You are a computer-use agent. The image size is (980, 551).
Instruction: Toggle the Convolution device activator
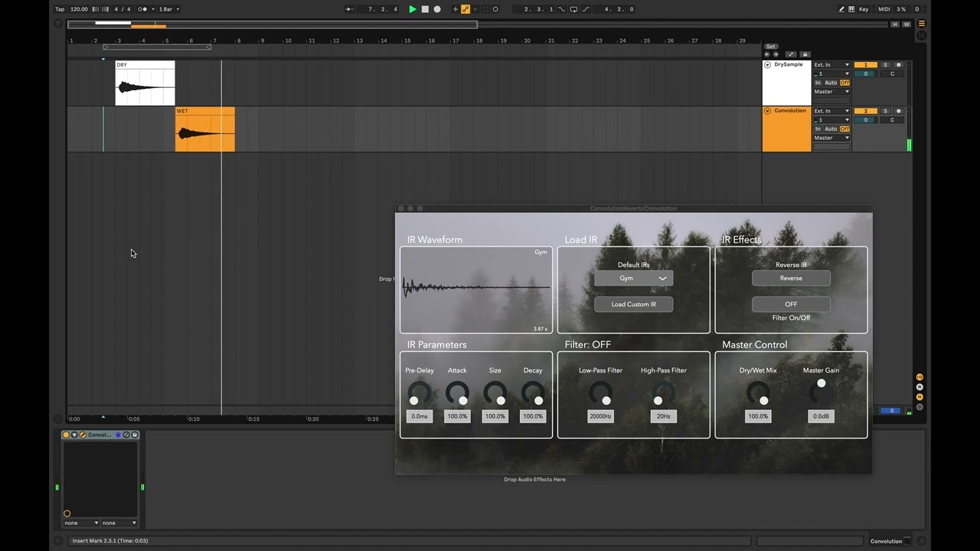tap(66, 435)
